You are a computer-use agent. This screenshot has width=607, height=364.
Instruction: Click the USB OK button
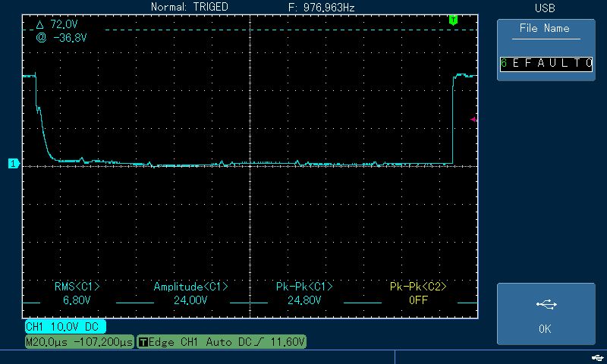coord(546,314)
